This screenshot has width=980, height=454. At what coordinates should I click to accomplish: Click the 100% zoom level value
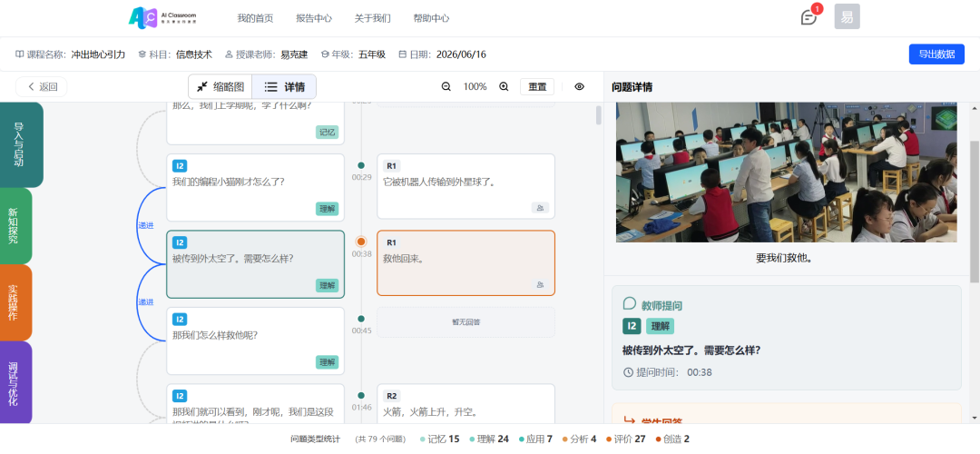pos(475,87)
